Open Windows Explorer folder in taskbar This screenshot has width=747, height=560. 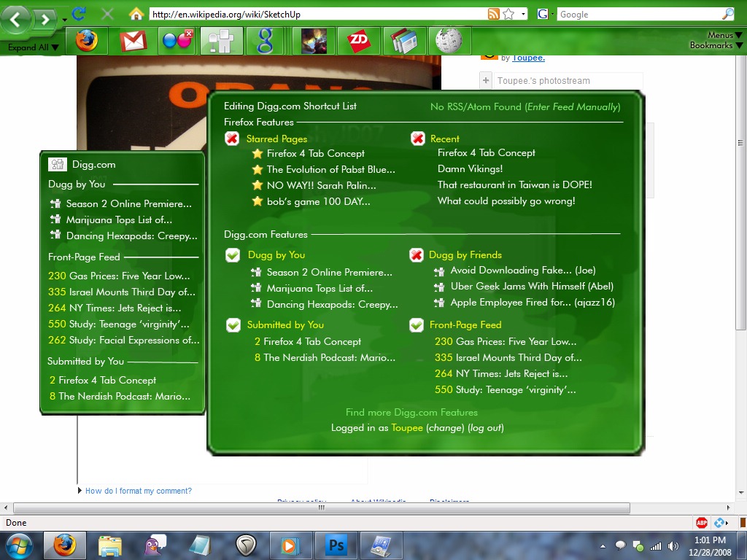coord(110,545)
